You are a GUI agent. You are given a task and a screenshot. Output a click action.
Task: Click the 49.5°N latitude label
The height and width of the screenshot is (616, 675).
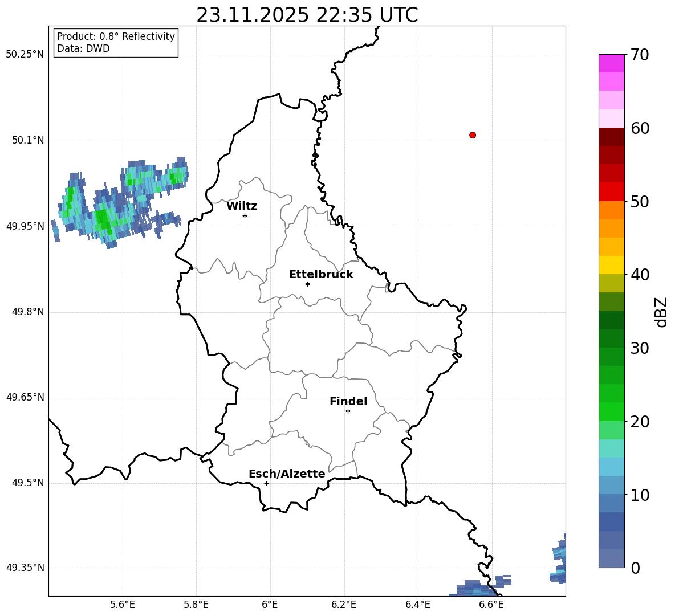[x=28, y=483]
